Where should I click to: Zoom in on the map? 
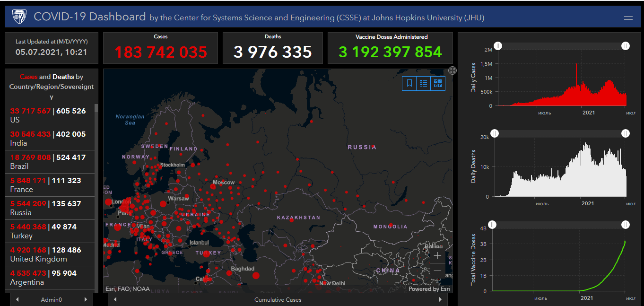click(x=437, y=256)
